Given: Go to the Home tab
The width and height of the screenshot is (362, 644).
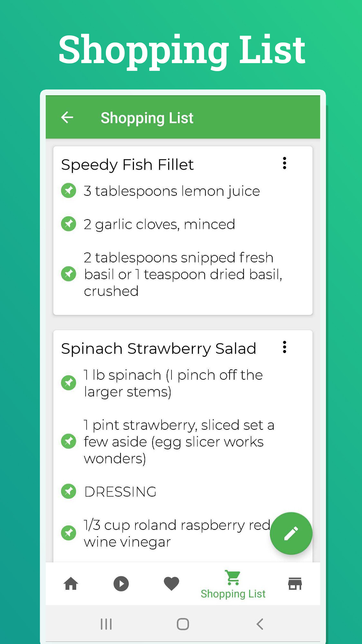Looking at the screenshot, I should 71,584.
